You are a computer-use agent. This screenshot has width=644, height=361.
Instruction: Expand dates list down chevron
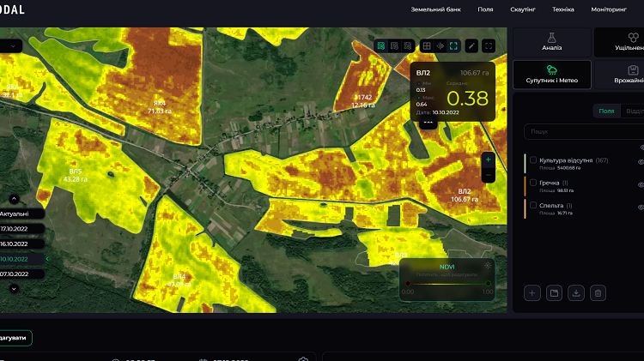[x=14, y=289]
